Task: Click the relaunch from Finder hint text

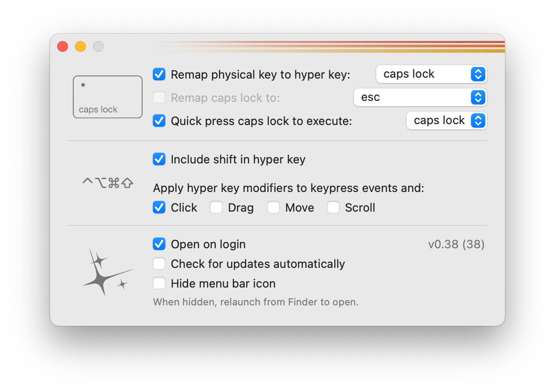Action: click(x=256, y=302)
